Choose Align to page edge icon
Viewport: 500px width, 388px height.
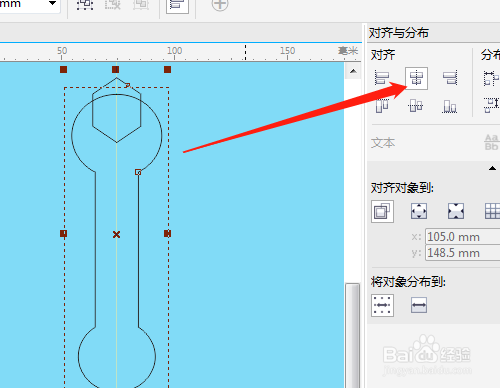tap(419, 211)
